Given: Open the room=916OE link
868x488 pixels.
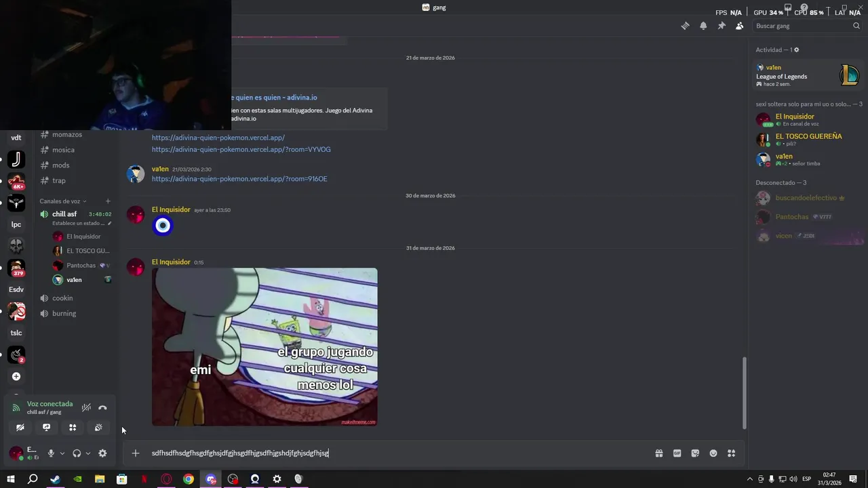Looking at the screenshot, I should (239, 179).
